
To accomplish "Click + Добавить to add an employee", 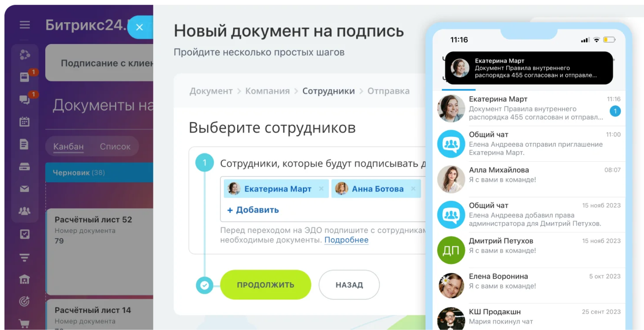I will pyautogui.click(x=253, y=210).
